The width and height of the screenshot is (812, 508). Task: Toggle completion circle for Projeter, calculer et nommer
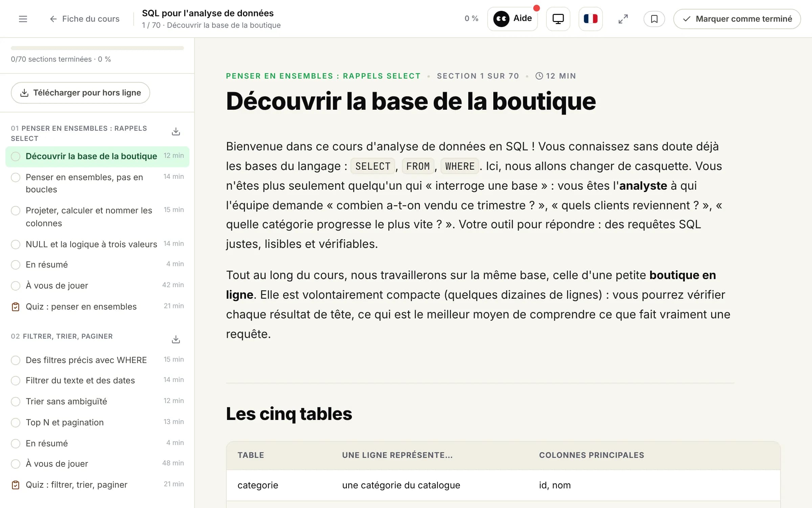click(x=16, y=211)
